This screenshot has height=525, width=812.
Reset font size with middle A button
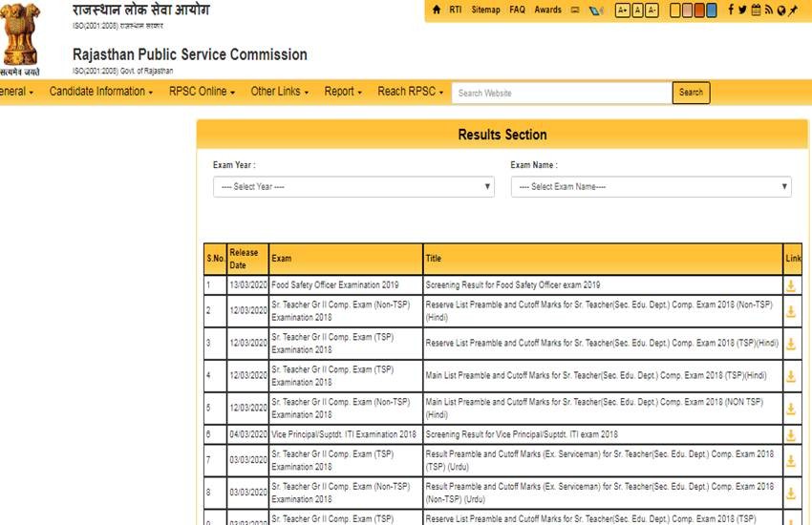pyautogui.click(x=637, y=10)
